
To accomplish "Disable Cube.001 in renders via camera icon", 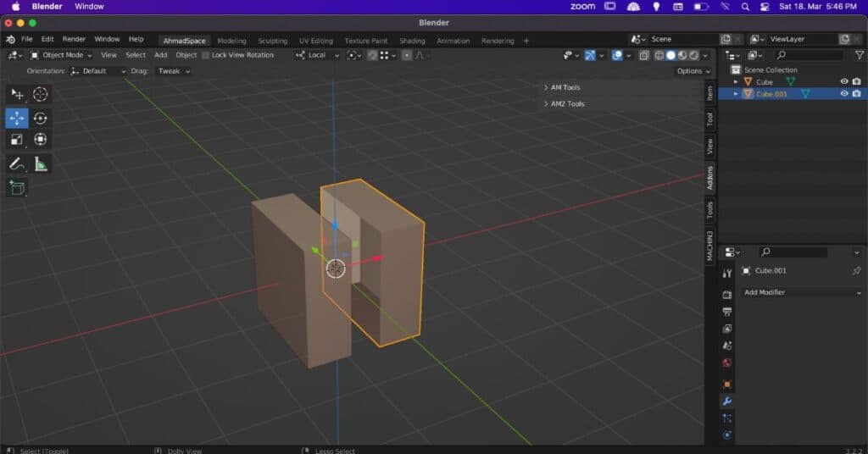I will pyautogui.click(x=856, y=94).
